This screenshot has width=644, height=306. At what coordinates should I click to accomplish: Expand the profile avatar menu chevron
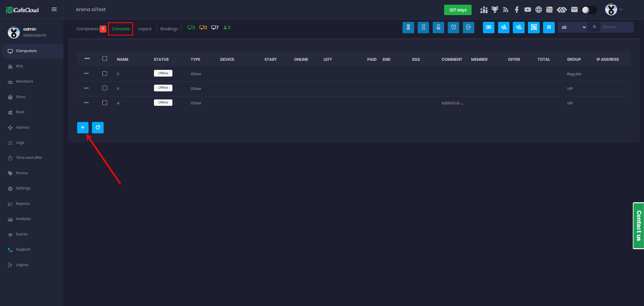pos(621,10)
